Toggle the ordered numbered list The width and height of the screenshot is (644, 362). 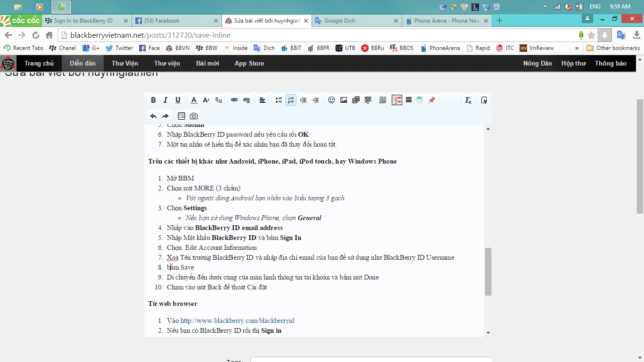pyautogui.click(x=291, y=100)
